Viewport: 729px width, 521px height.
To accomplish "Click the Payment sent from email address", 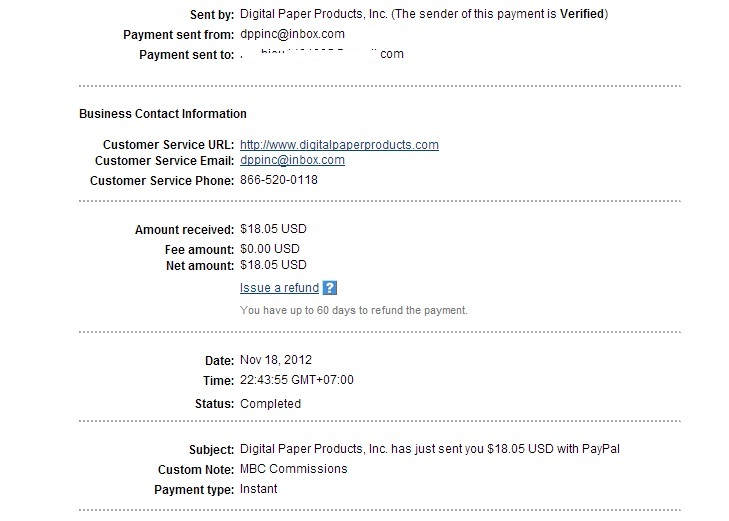I will pos(292,34).
